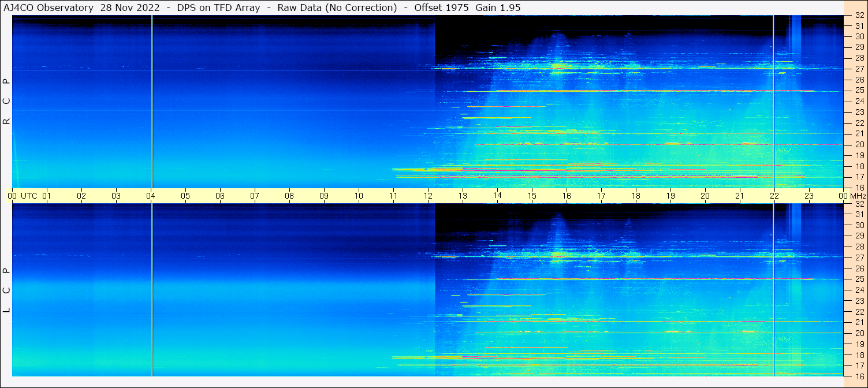Image resolution: width=868 pixels, height=388 pixels.
Task: Select the 17 hour tick on time axis
Action: tap(601, 196)
